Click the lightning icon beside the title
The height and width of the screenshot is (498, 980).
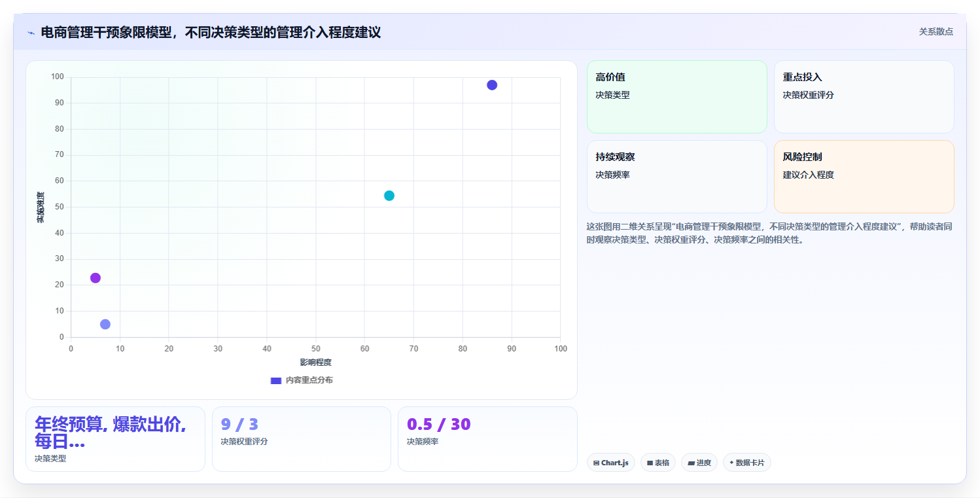click(31, 33)
